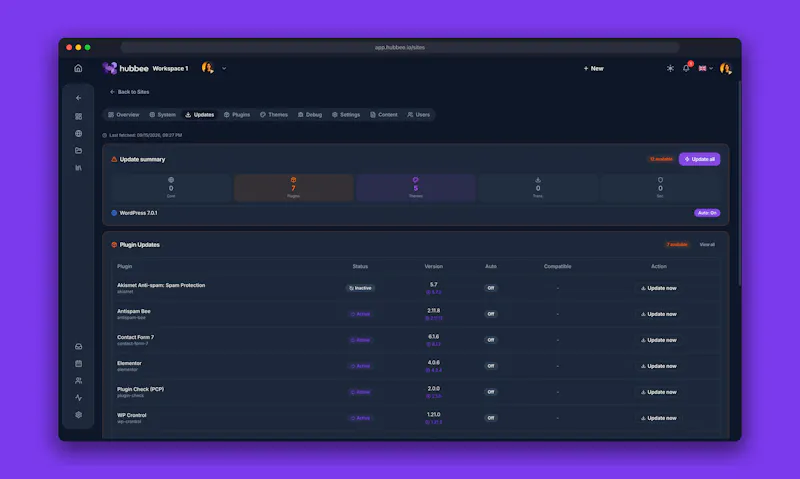Open the settings gear icon in sidebar
800x479 pixels.
[79, 415]
